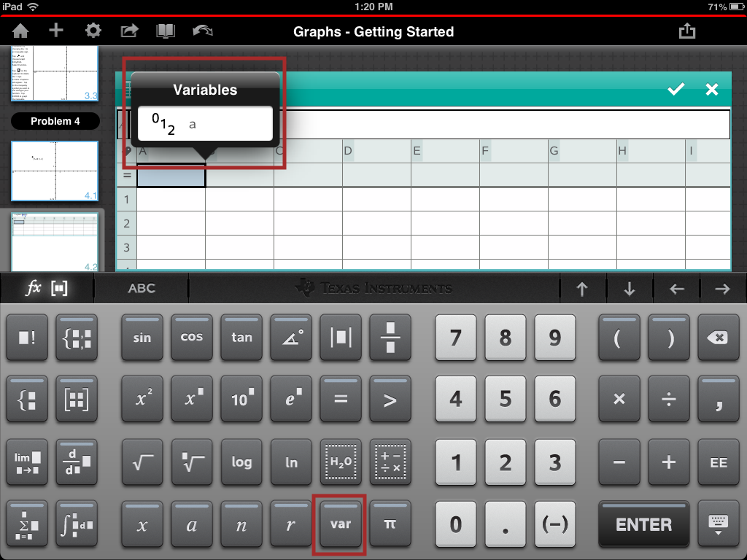Switch to the ABC alphabet keyboard

pos(142,288)
